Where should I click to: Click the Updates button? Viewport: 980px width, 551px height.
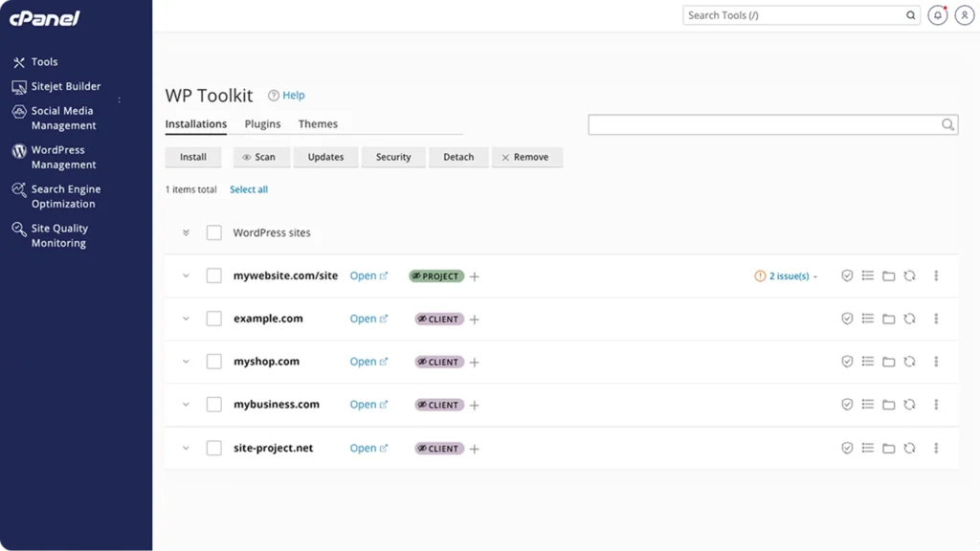coord(325,157)
